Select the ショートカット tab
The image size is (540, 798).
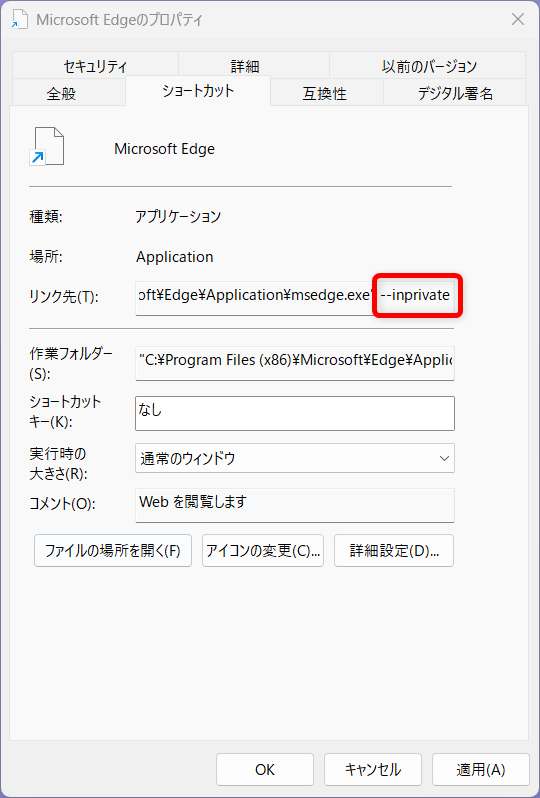tap(198, 91)
